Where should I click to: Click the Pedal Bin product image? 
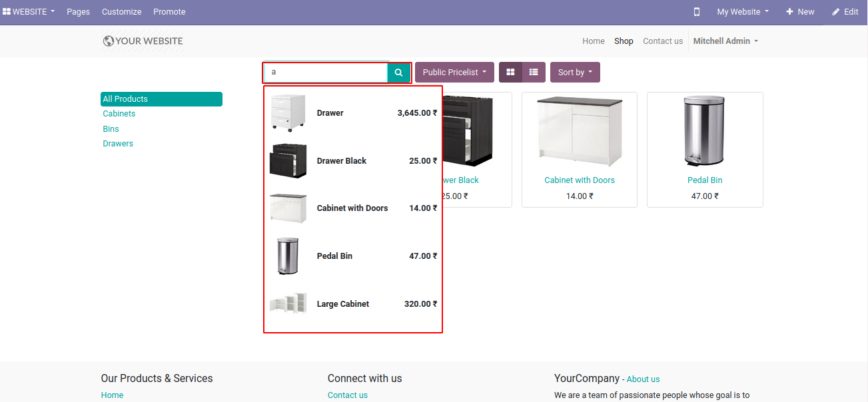(x=704, y=131)
